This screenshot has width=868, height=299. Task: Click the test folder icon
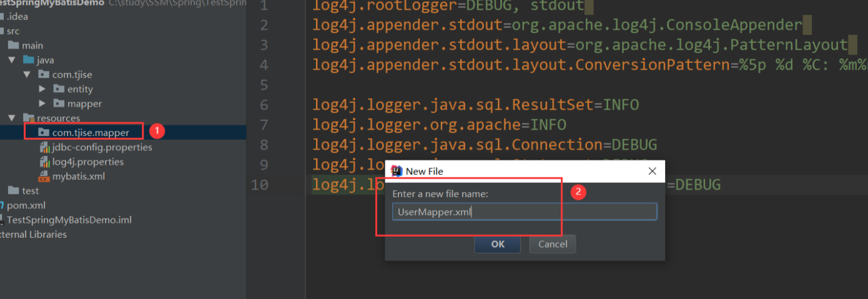pyautogui.click(x=13, y=190)
